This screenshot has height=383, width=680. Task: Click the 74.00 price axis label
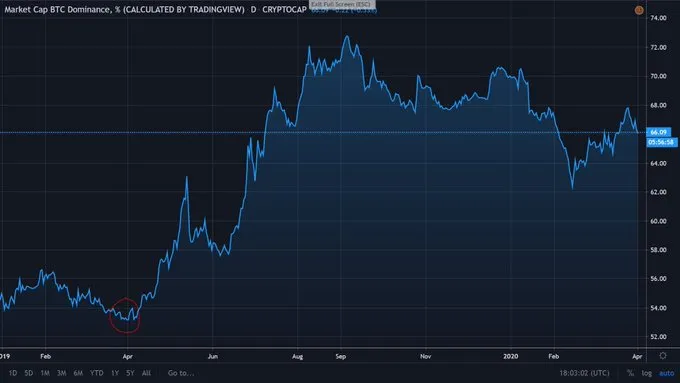(x=658, y=18)
